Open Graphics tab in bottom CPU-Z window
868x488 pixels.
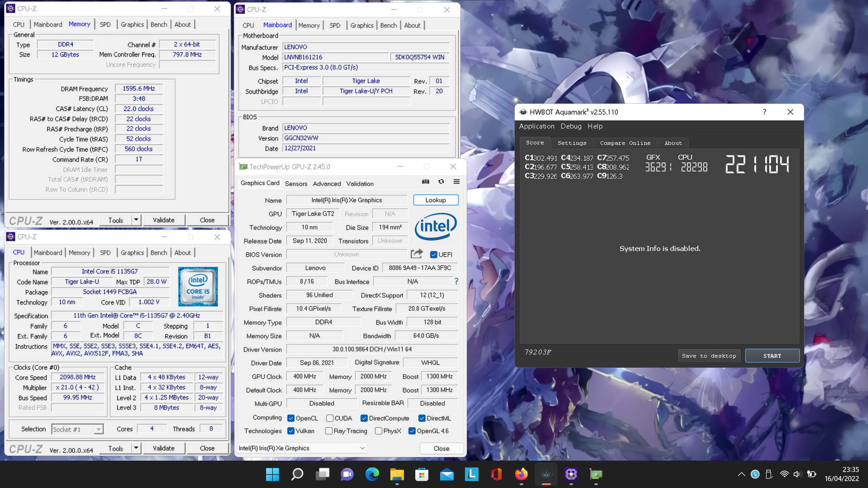[132, 253]
